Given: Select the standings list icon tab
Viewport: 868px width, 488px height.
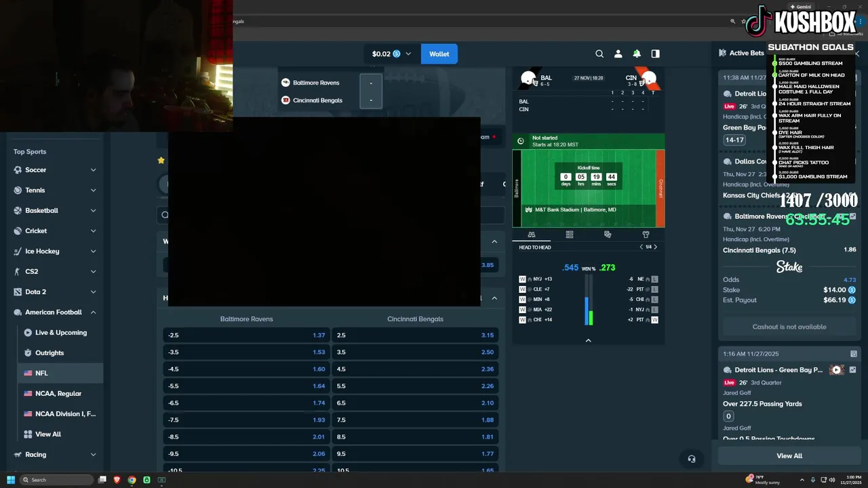Looking at the screenshot, I should (570, 235).
